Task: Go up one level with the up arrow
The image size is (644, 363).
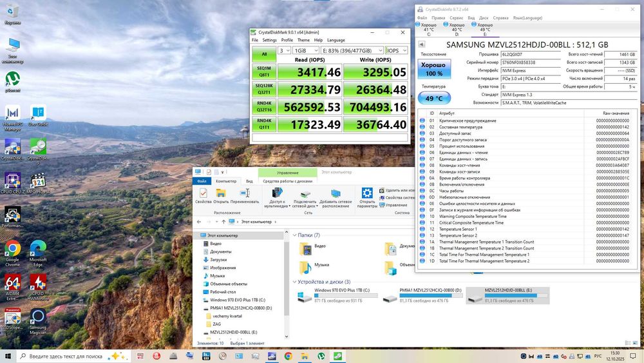Action: coord(223,222)
